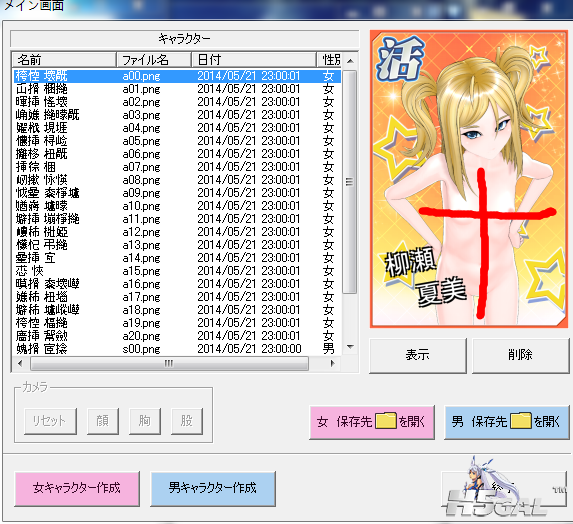Screen dimensions: 573x524
Task: Select row with file a03.png
Action: coord(177,115)
